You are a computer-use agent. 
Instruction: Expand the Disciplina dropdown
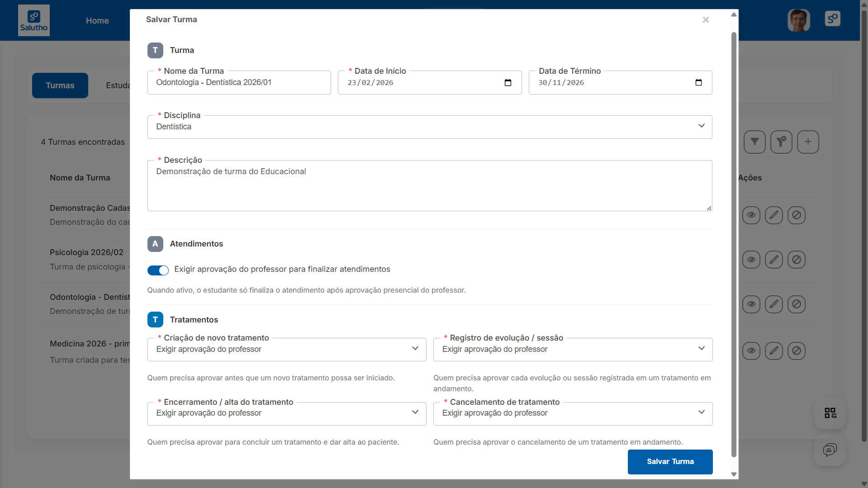[x=430, y=127]
